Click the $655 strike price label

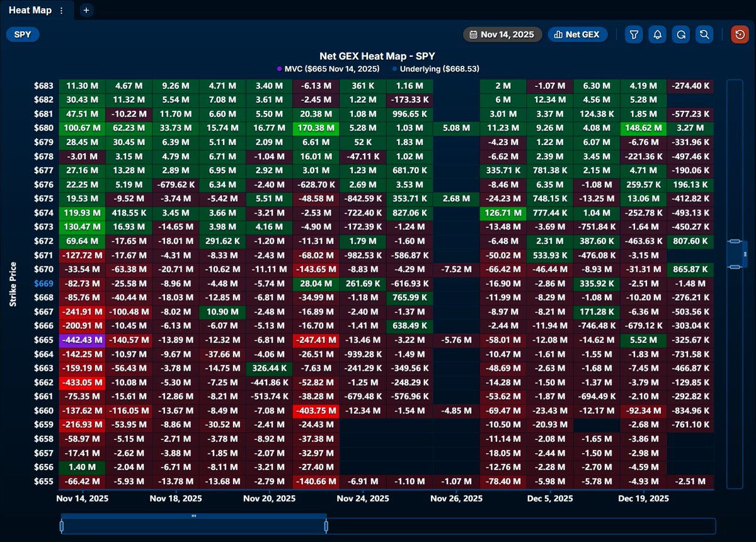pyautogui.click(x=44, y=481)
